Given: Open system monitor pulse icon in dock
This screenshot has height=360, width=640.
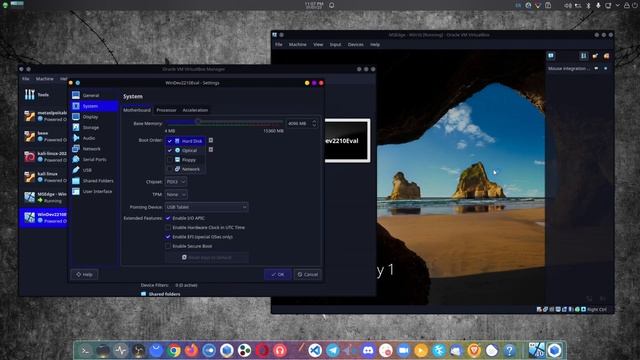Looking at the screenshot, I should tap(120, 350).
